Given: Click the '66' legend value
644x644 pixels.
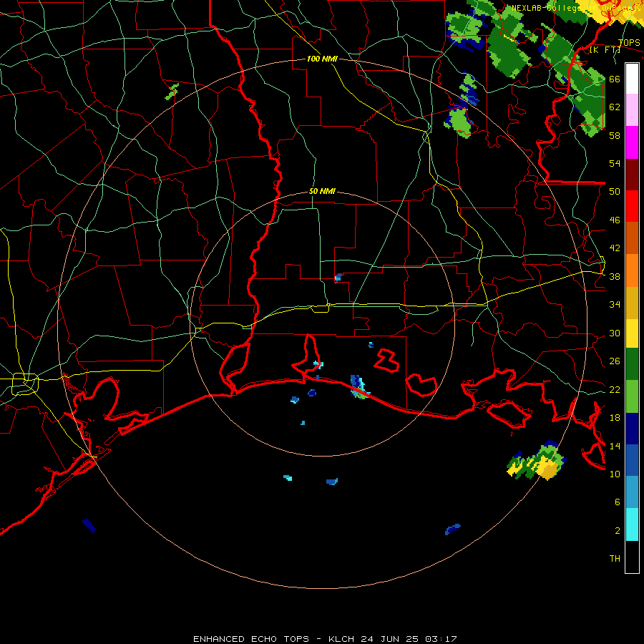Looking at the screenshot, I should pyautogui.click(x=615, y=79).
